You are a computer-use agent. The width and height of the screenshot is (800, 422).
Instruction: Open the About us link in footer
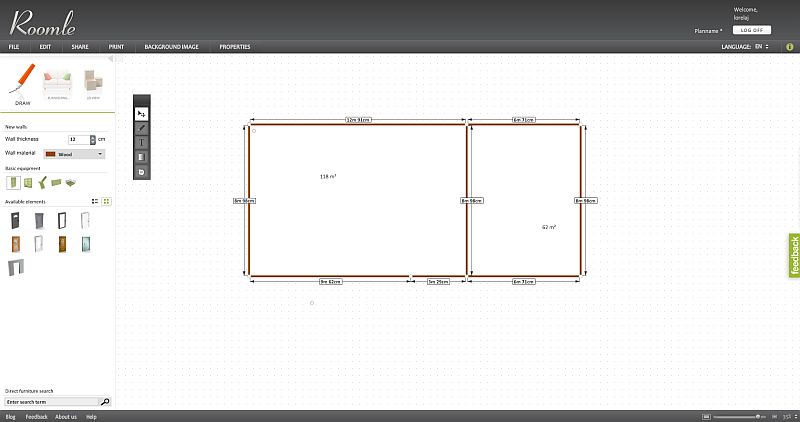tap(66, 417)
